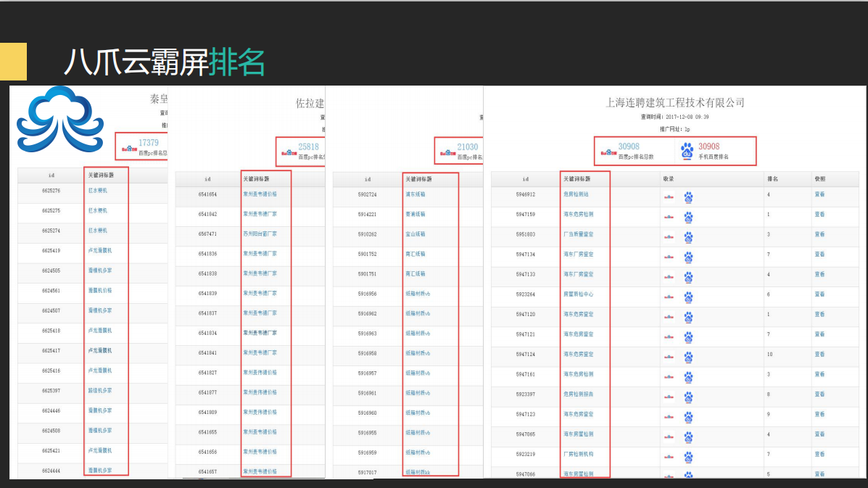Click the id cell 6541842
The height and width of the screenshot is (488, 868).
click(x=207, y=214)
